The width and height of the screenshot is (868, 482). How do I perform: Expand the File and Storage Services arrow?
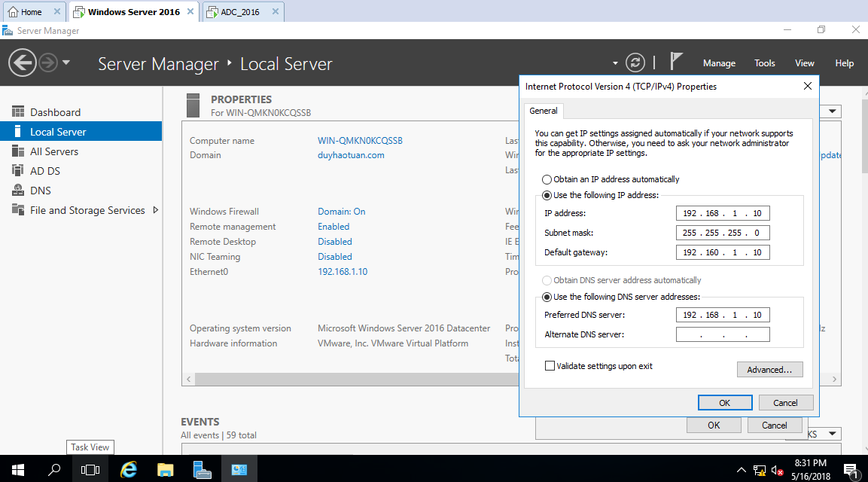(156, 210)
